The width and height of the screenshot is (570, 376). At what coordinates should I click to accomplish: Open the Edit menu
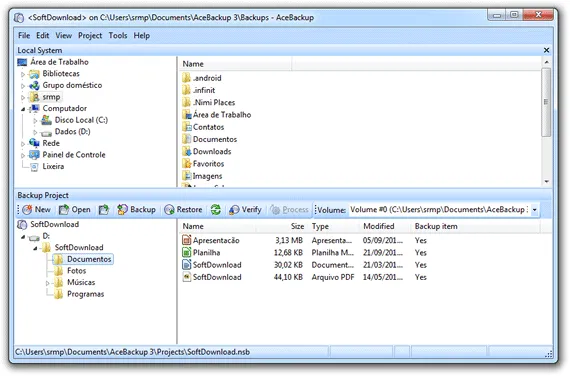click(x=43, y=36)
